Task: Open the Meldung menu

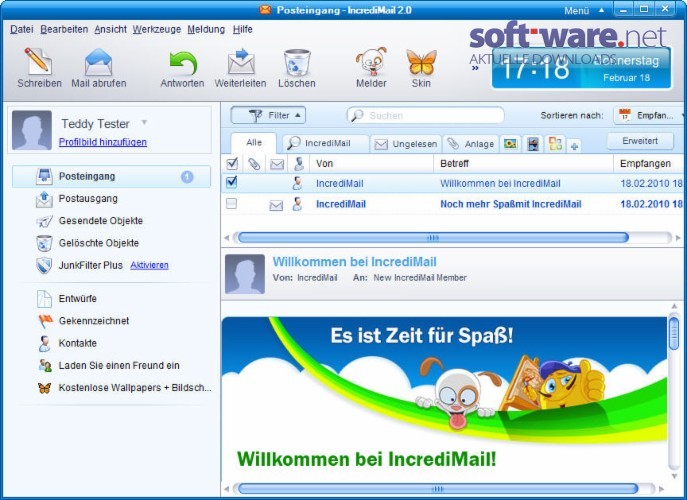Action: tap(206, 29)
